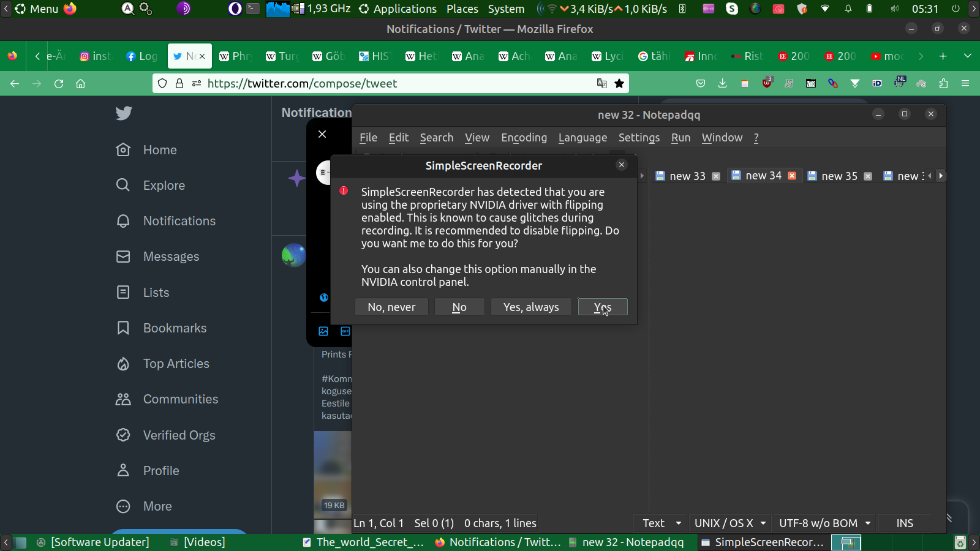
Task: Open the Software Updater taskbar entry
Action: coord(93,542)
